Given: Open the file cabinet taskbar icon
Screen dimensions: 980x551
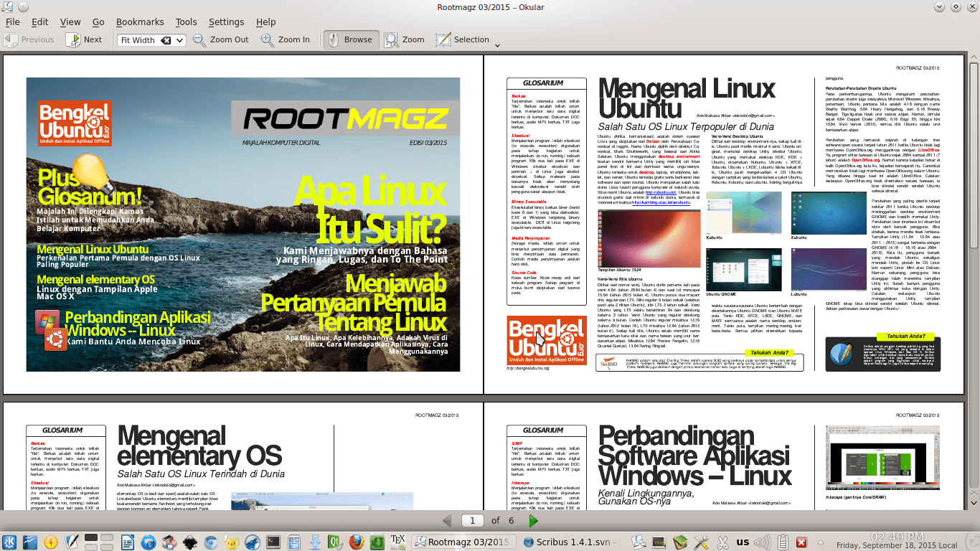Looking at the screenshot, I should click(x=294, y=542).
